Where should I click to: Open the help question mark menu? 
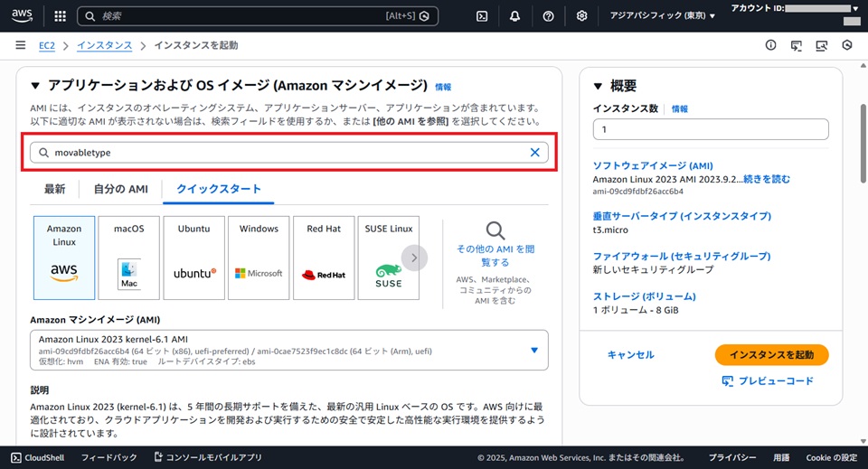pos(548,16)
